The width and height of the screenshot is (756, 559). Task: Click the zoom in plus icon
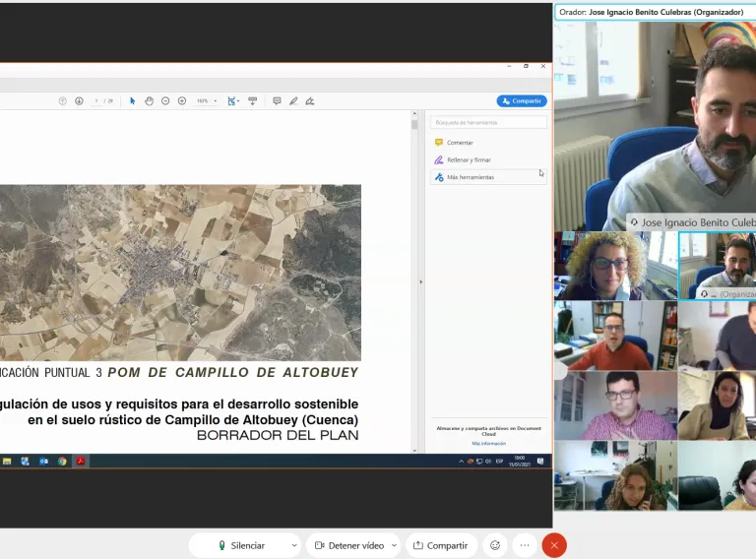(182, 100)
